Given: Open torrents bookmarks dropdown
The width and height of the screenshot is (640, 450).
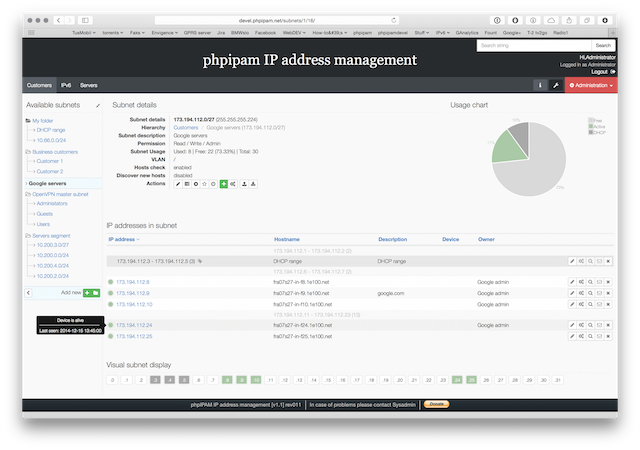Looking at the screenshot, I should click(x=112, y=33).
